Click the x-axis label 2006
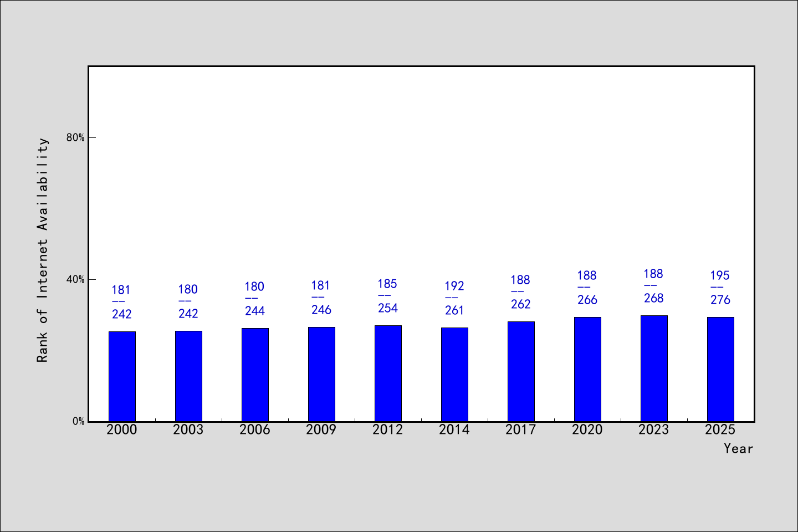The width and height of the screenshot is (798, 532). point(255,429)
